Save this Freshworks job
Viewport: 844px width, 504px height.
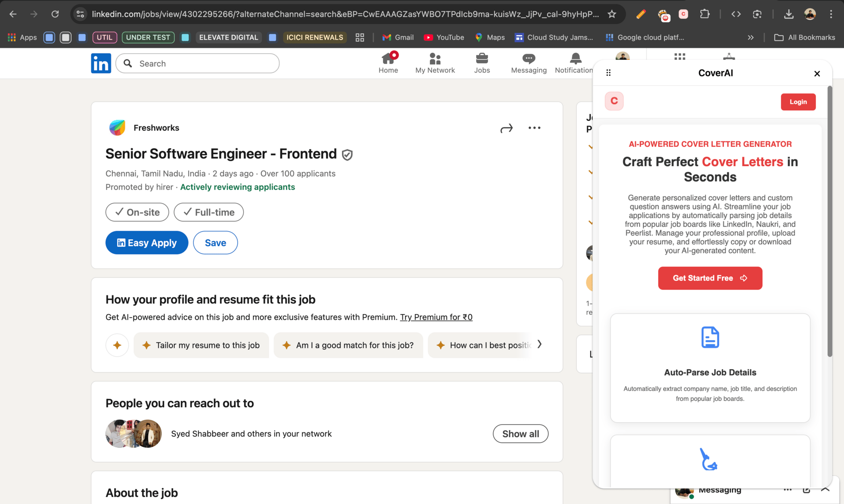pos(215,243)
